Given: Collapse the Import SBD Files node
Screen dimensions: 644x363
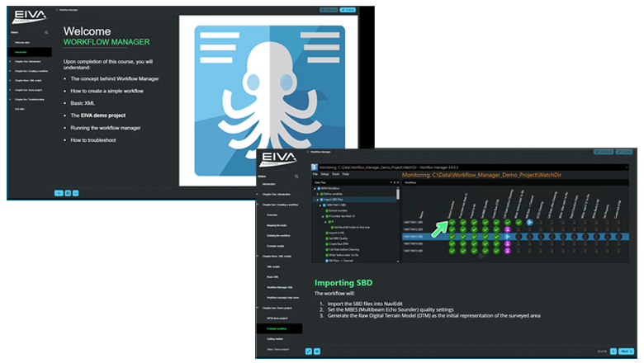Looking at the screenshot, I should click(x=318, y=200).
